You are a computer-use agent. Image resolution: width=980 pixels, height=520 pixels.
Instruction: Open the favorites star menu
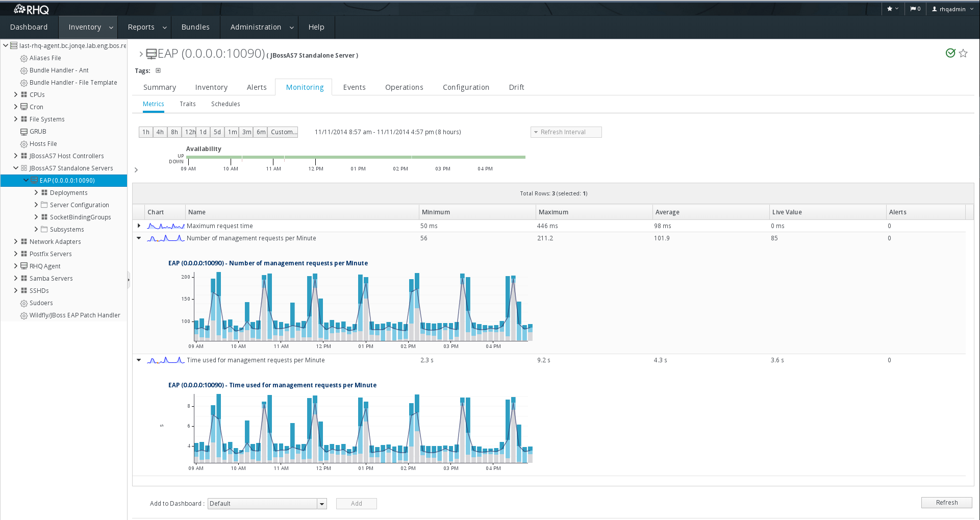click(x=892, y=8)
